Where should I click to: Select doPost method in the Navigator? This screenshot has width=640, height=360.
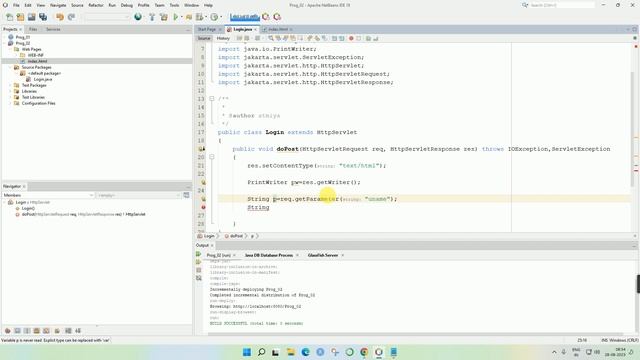coord(83,214)
